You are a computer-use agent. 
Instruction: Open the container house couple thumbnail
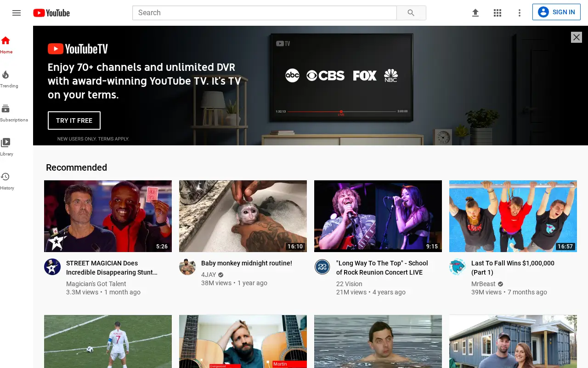pos(513,341)
